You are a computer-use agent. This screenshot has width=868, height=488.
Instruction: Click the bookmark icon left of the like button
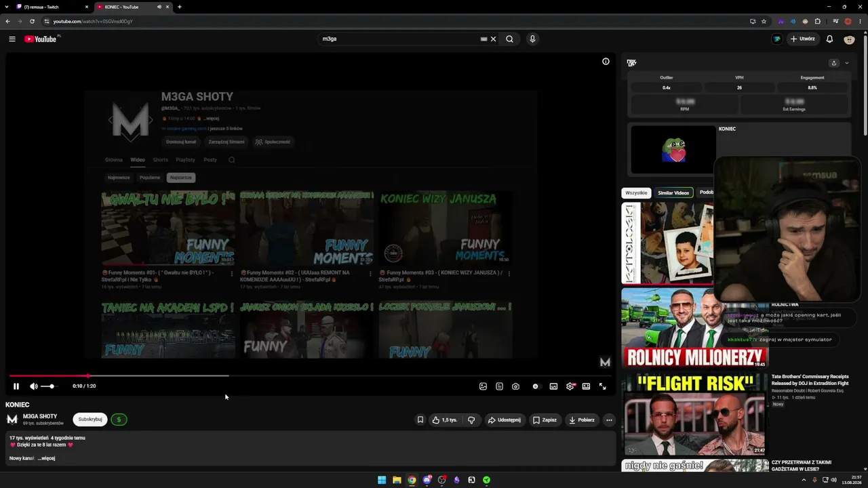(420, 420)
